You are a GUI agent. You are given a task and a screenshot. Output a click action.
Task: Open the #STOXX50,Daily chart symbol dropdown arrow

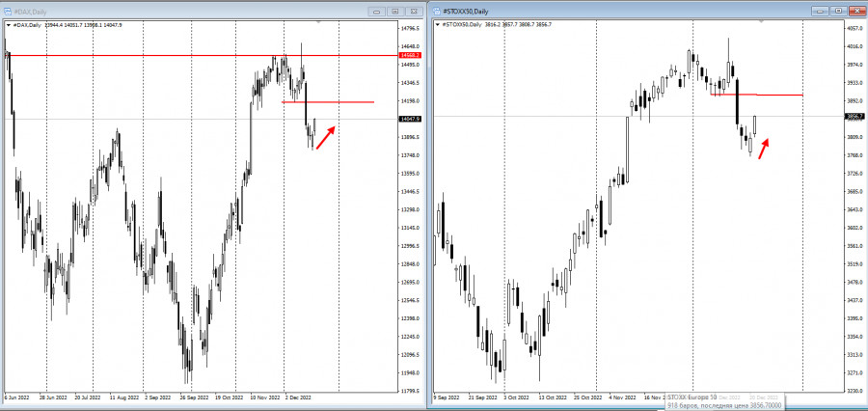coord(439,25)
